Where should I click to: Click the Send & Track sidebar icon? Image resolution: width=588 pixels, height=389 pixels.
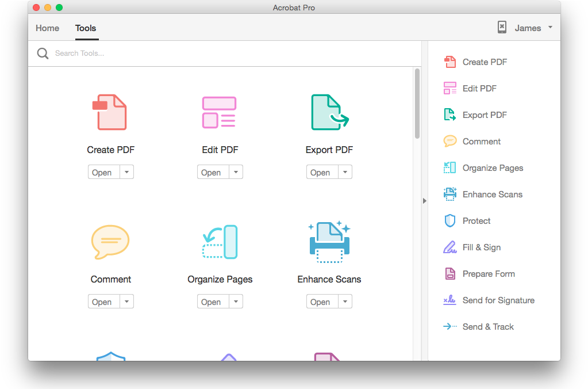[x=449, y=326]
